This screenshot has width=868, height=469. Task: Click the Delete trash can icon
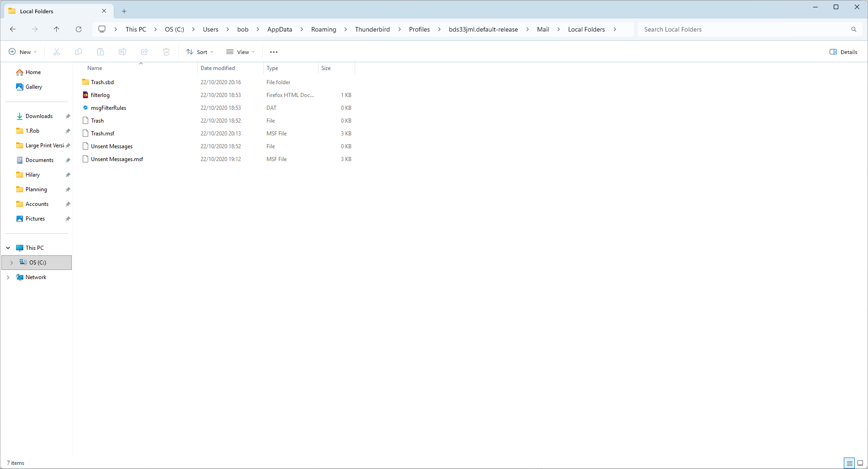pyautogui.click(x=166, y=52)
